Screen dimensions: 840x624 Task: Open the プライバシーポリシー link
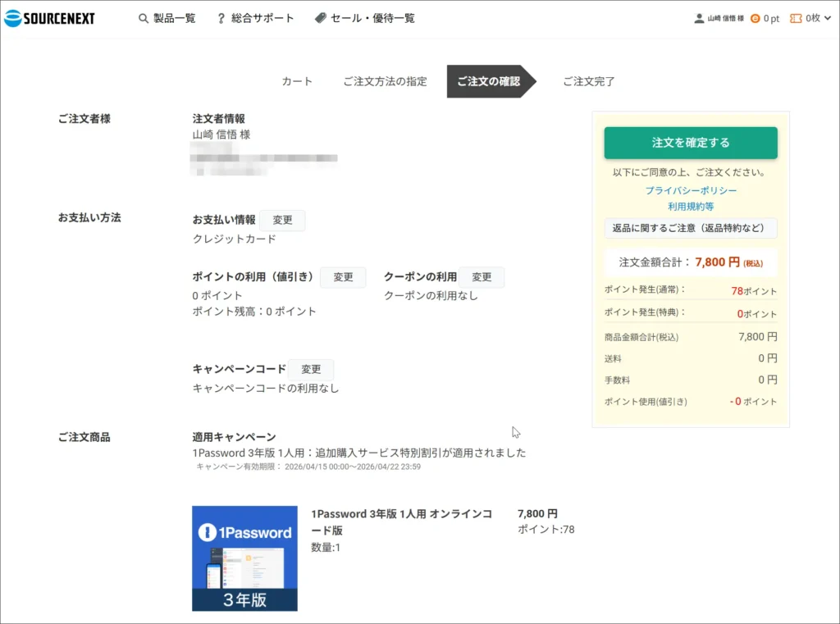691,190
